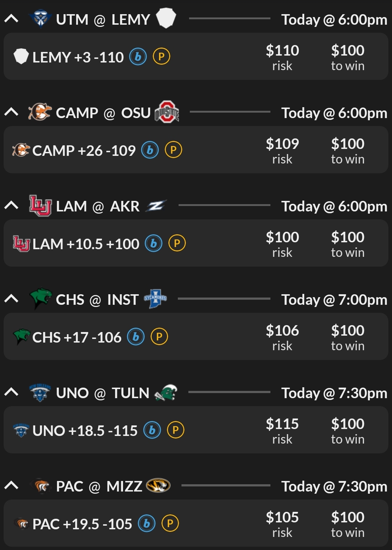Open the LAM +10.5 +100 bet text
The height and width of the screenshot is (550, 392).
pos(86,244)
